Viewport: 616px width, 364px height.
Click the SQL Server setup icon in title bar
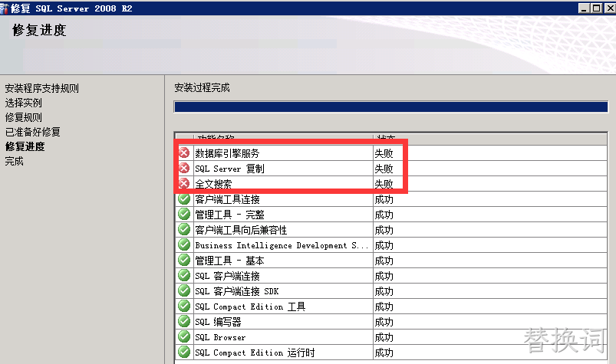(5, 8)
